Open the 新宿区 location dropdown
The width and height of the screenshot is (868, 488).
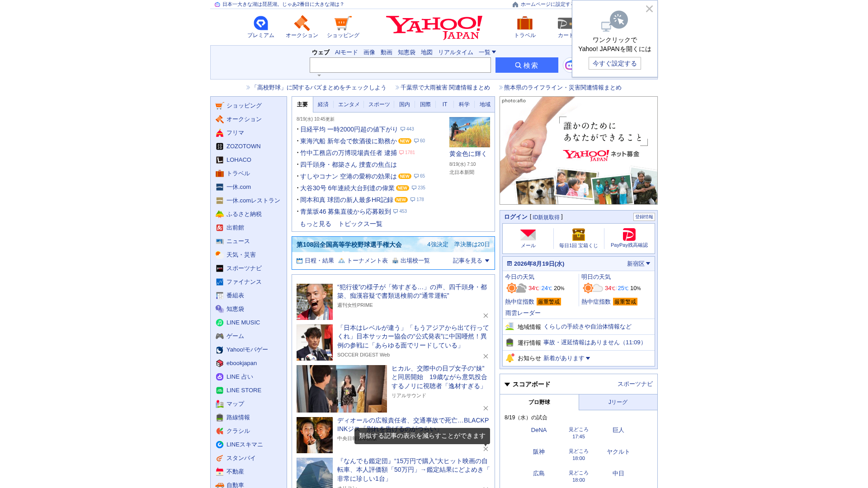(x=638, y=263)
